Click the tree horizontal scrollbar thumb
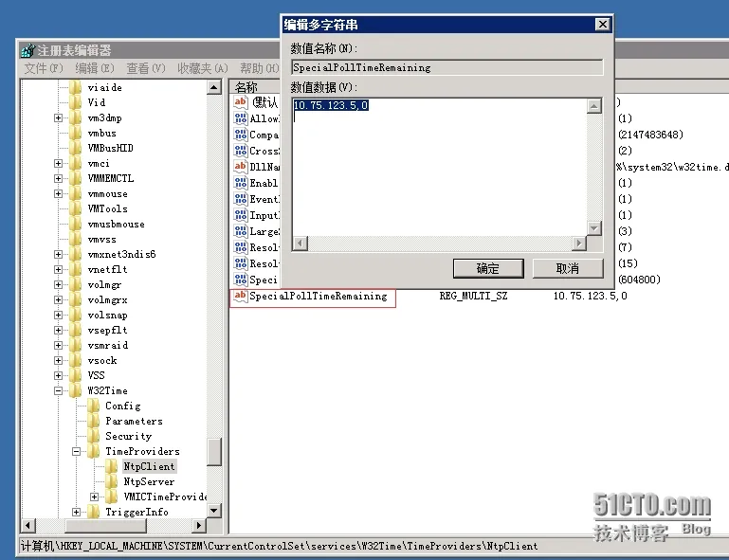The height and width of the screenshot is (560, 729). point(106,525)
